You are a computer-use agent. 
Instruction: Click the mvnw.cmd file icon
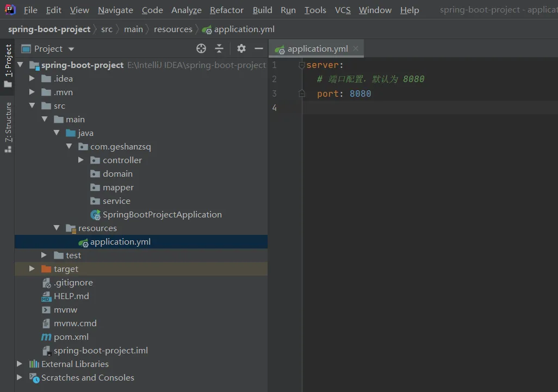tap(46, 323)
